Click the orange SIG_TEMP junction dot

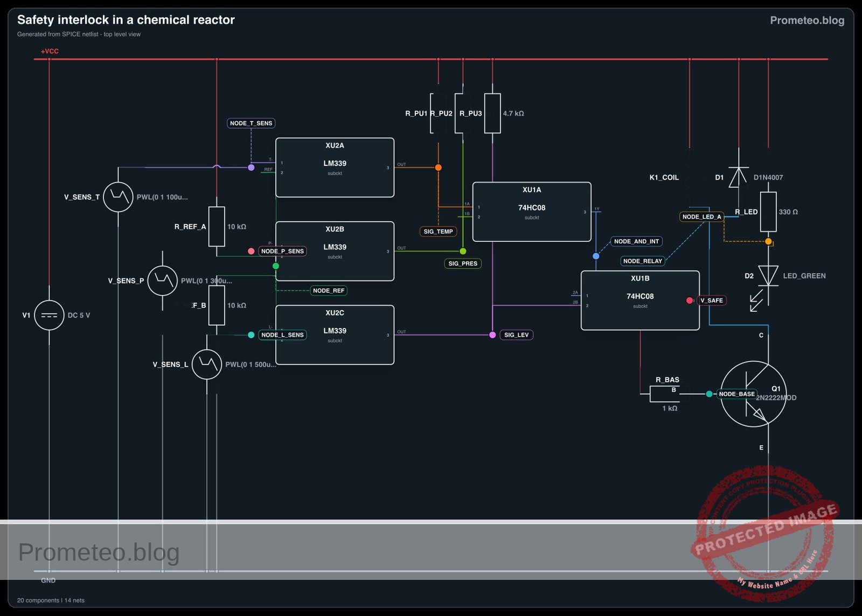coord(438,167)
